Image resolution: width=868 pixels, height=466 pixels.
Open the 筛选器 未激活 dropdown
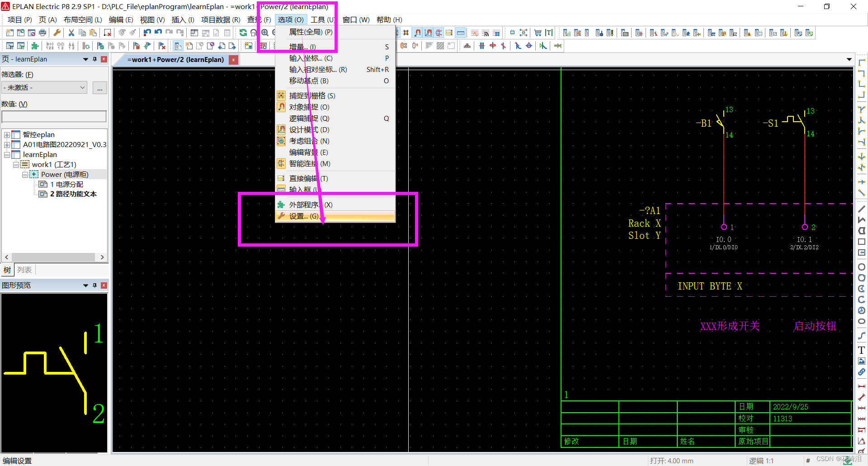click(x=44, y=87)
